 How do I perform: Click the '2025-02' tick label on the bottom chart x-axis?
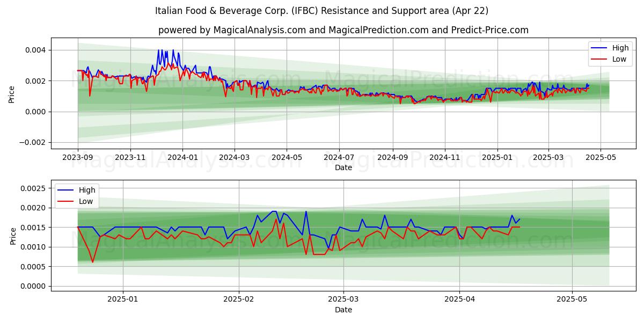(x=238, y=299)
